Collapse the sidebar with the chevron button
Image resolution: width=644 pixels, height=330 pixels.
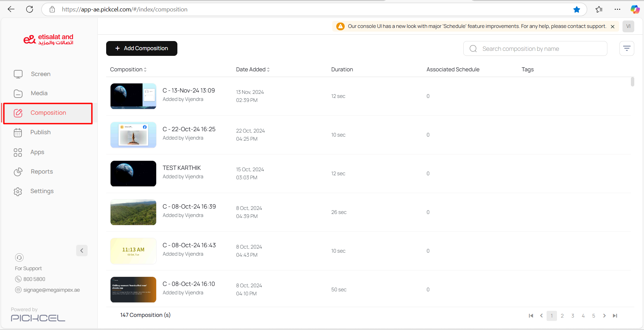[x=82, y=251]
